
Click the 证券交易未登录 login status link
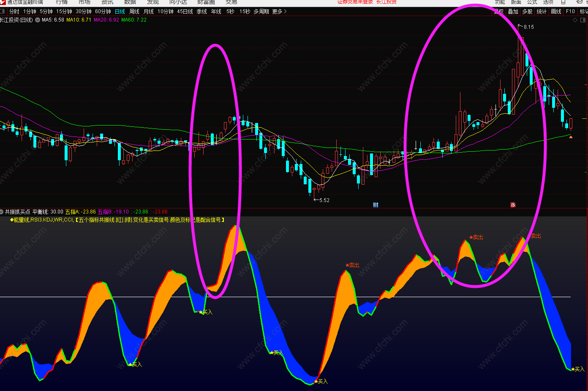355,2
